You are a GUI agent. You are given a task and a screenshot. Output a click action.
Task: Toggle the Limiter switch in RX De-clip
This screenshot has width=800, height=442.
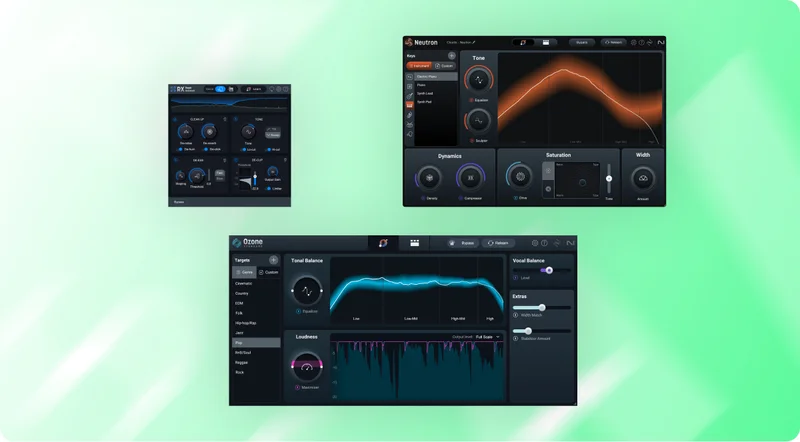pos(269,189)
